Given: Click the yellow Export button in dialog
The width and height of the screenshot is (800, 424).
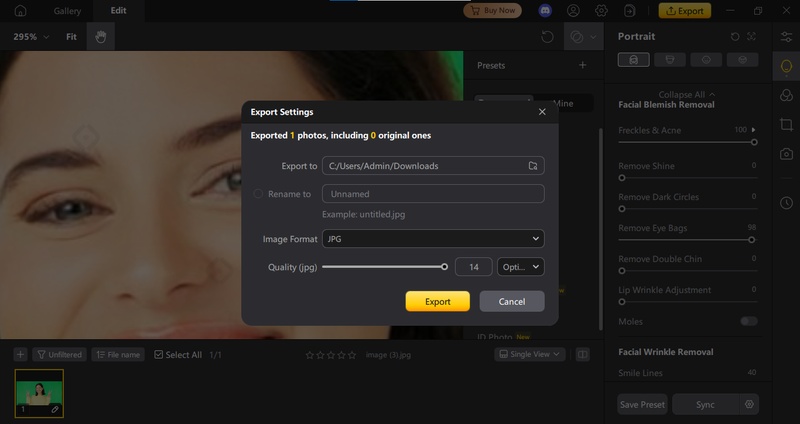Looking at the screenshot, I should pos(438,301).
